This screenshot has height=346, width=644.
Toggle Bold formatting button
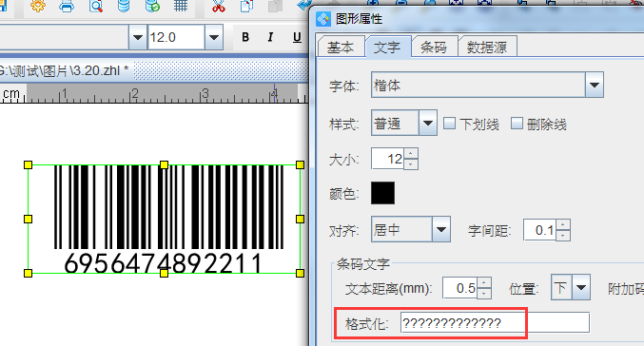(245, 37)
